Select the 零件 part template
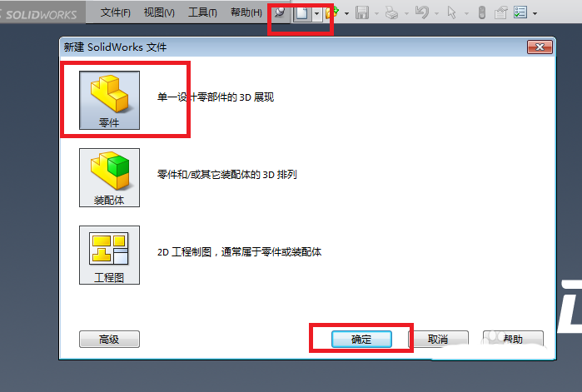The width and height of the screenshot is (582, 392). coord(110,100)
